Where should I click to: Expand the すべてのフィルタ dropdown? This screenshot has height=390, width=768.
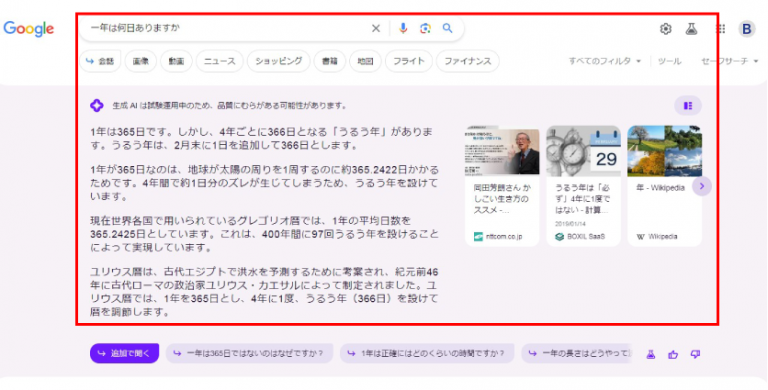click(604, 61)
